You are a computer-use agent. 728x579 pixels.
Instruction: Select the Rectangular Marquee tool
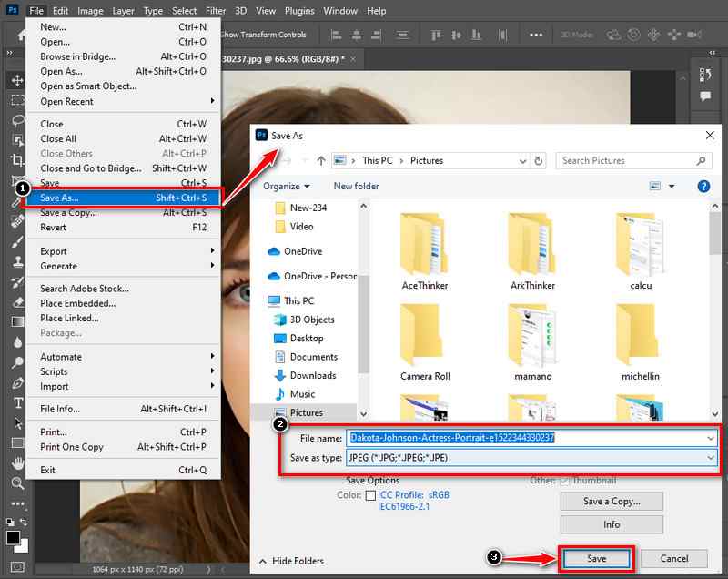[17, 100]
